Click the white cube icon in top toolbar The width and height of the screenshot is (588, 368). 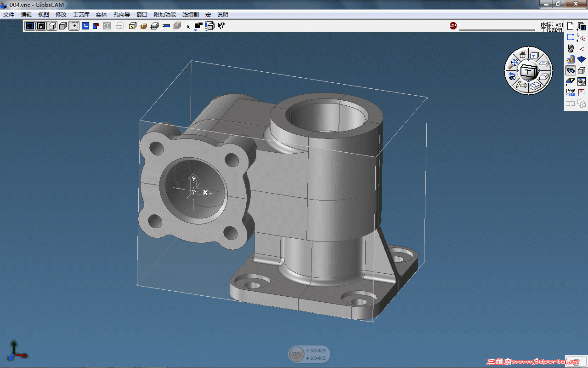point(52,26)
